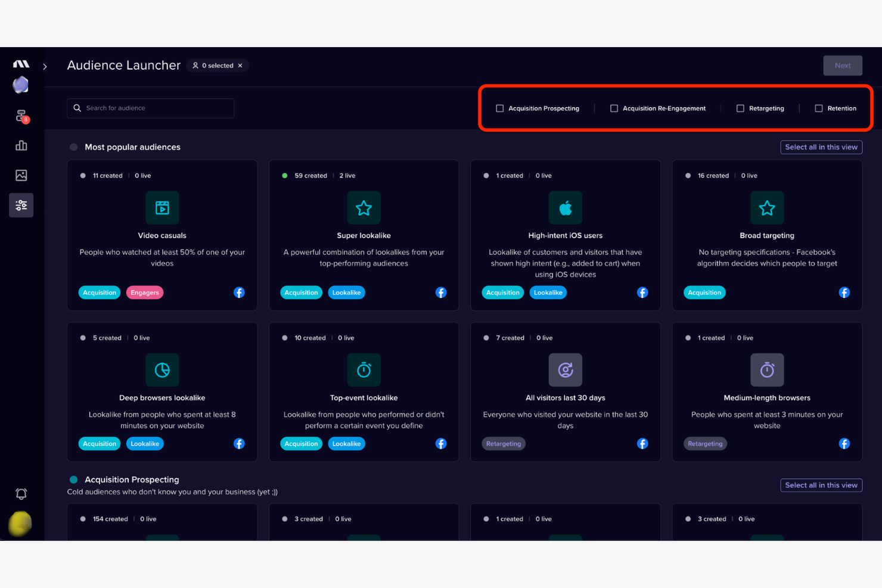Click the notifications bell icon
This screenshot has width=882, height=588.
(x=21, y=493)
